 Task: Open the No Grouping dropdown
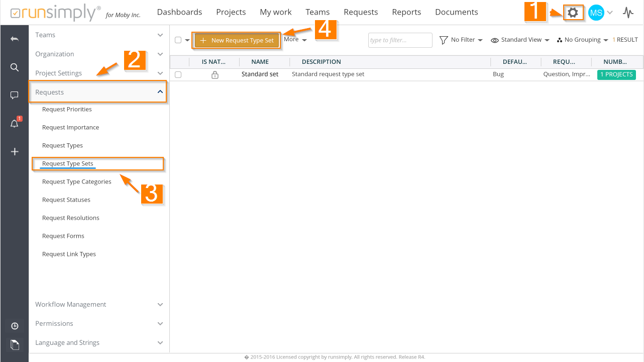coord(582,40)
